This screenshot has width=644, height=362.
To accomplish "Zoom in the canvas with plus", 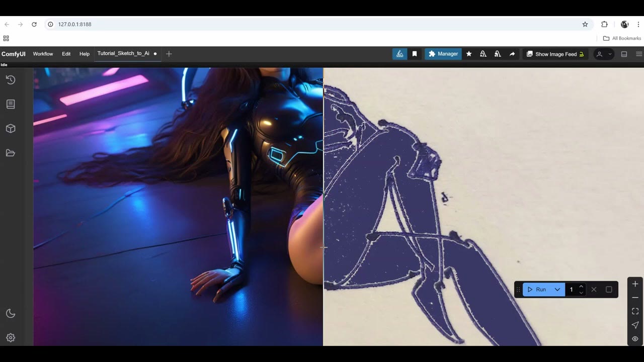I will (635, 284).
